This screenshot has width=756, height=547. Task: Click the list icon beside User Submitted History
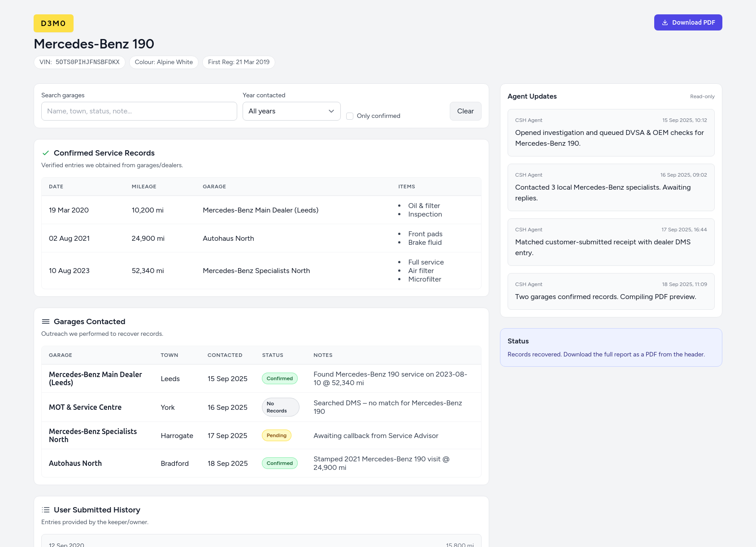point(45,510)
